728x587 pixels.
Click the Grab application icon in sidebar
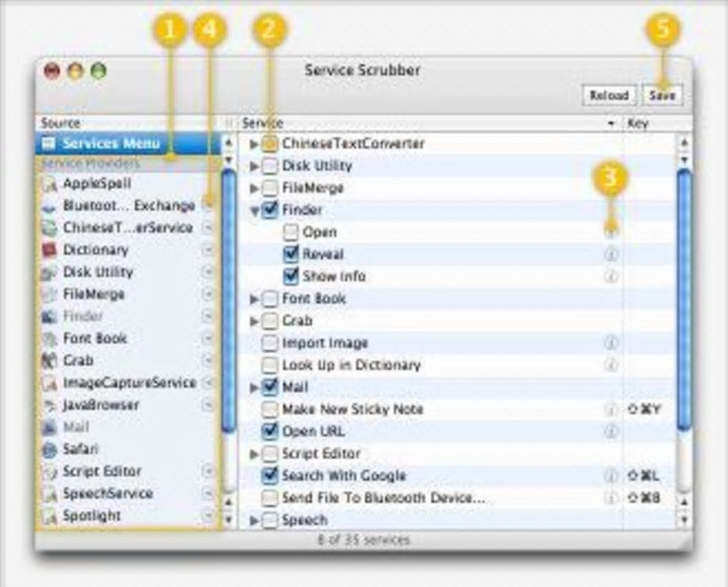pos(49,361)
